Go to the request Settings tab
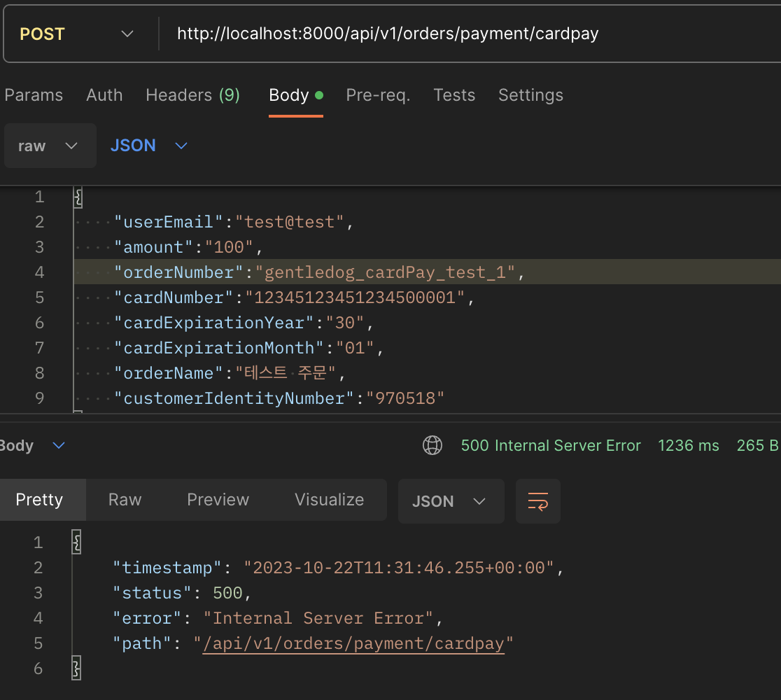 click(x=530, y=95)
